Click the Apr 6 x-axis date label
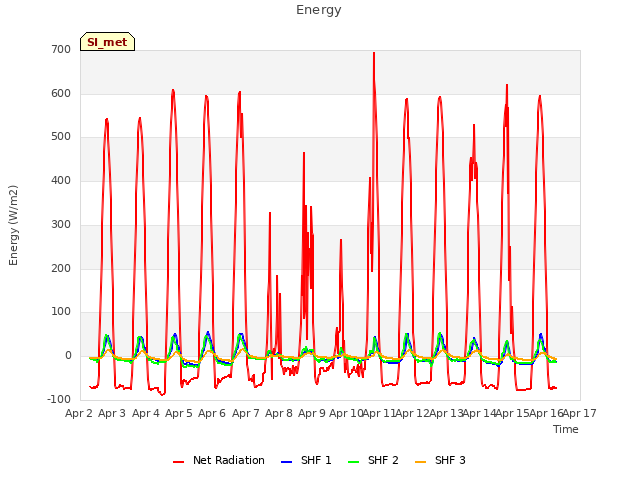 pos(212,413)
